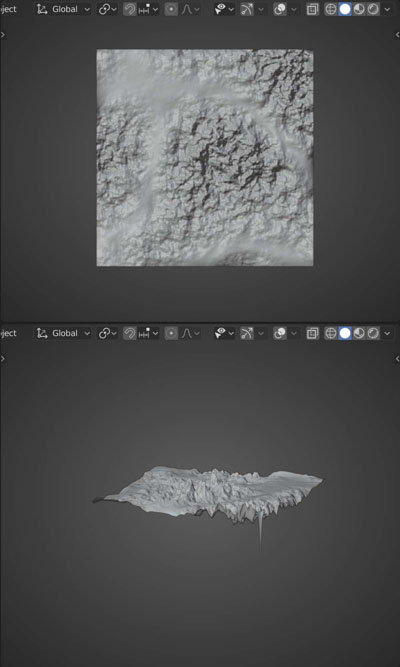The width and height of the screenshot is (400, 667).
Task: Open Transform Orientation 'Global' dropdown in top viewport
Action: coord(63,9)
